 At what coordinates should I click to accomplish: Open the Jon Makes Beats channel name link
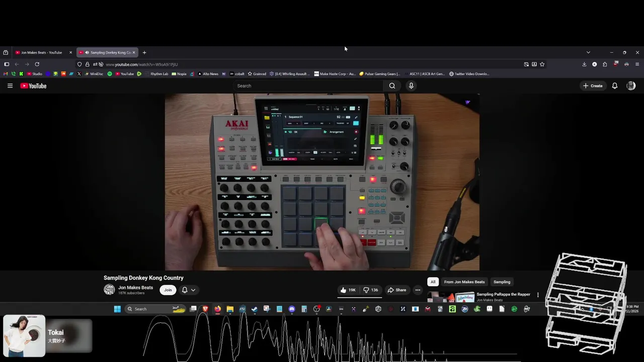click(x=135, y=288)
